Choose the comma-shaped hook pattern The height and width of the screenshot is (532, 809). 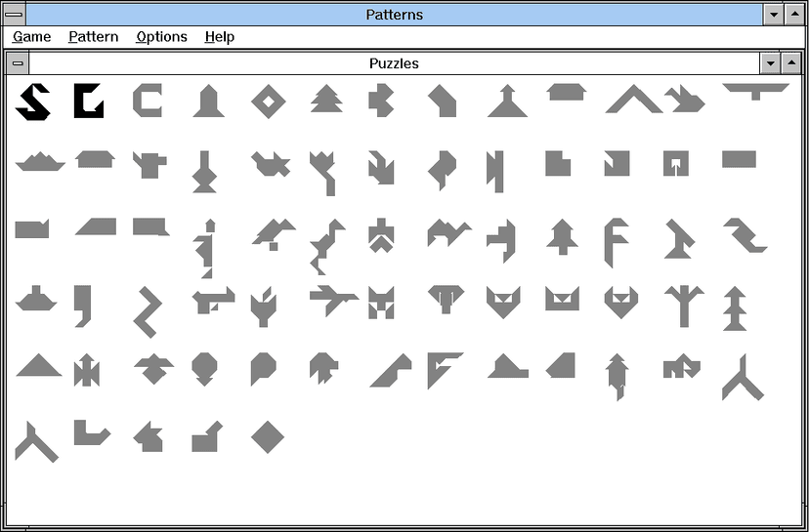point(82,307)
